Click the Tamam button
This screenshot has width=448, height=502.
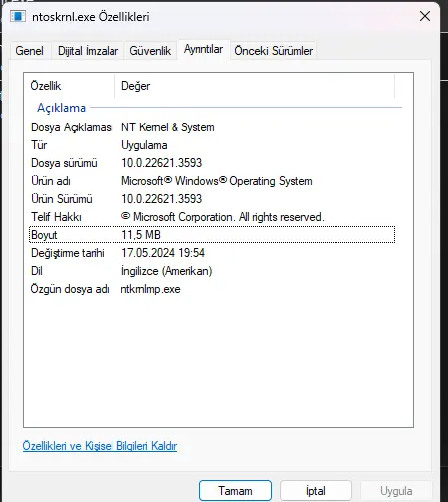235,491
